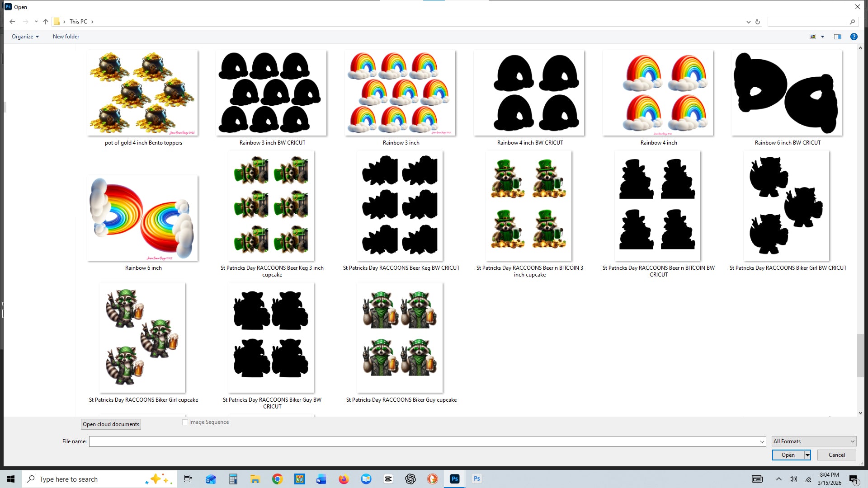The height and width of the screenshot is (488, 868).
Task: Click the Up one level arrow
Action: click(46, 22)
